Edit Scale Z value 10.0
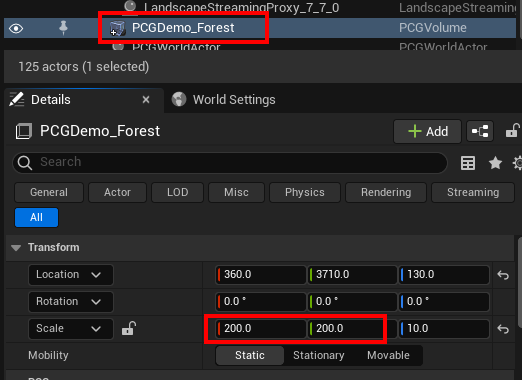522x380 pixels. (444, 329)
